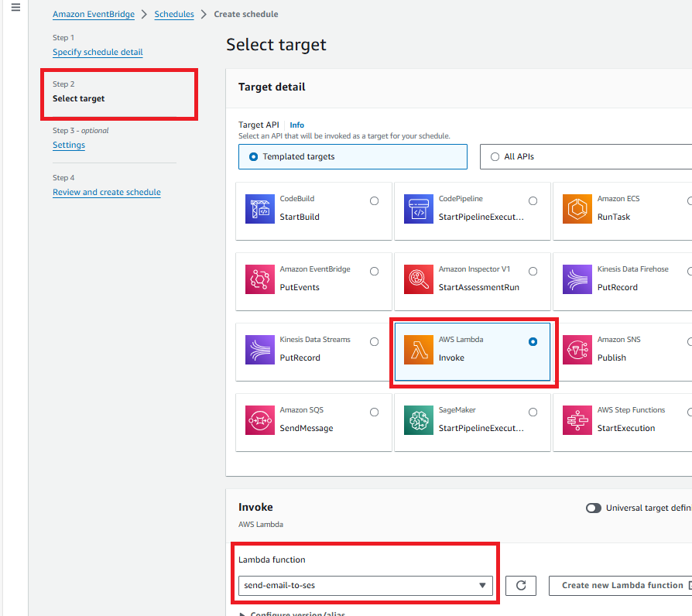Click the Amazon ECS RunTask icon

(577, 209)
